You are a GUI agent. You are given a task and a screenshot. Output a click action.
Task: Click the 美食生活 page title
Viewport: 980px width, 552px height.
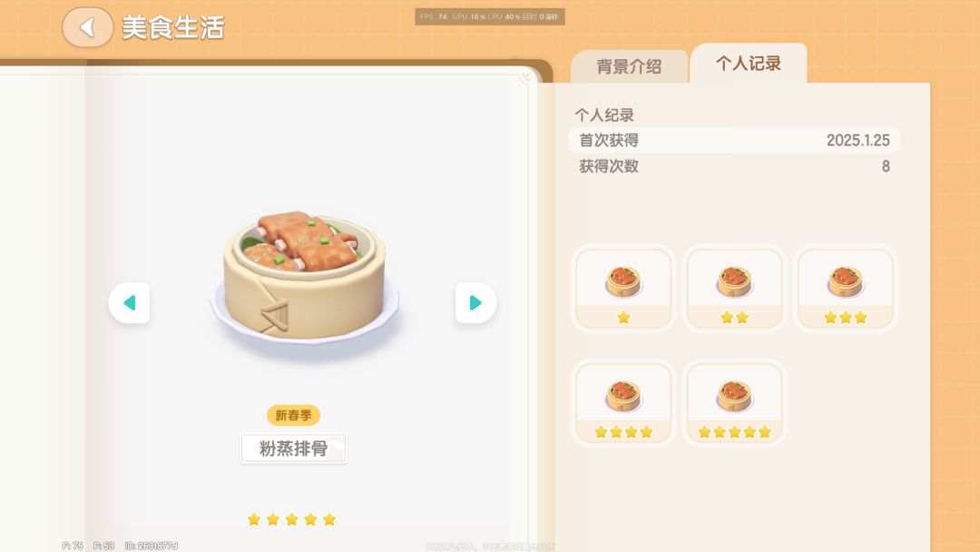(173, 27)
